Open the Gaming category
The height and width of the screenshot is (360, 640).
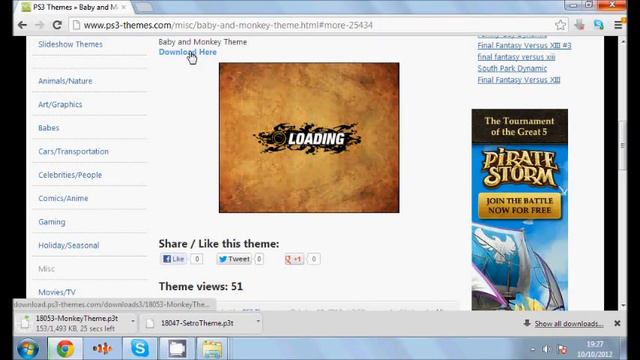[x=52, y=222]
